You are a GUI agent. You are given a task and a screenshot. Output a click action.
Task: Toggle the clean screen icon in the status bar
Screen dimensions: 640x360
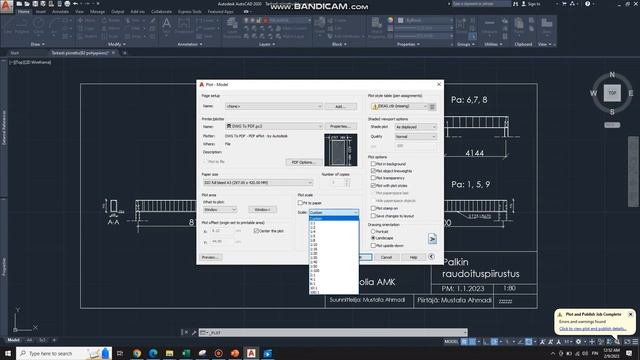[x=627, y=342]
